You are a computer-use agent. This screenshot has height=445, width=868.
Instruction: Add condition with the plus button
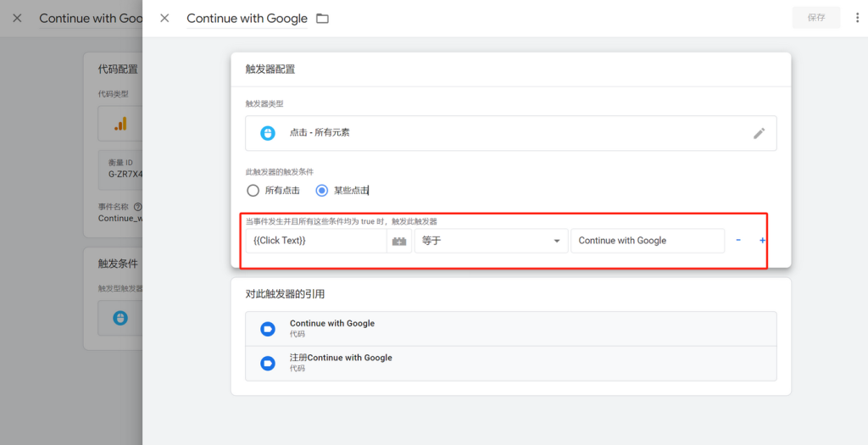click(762, 240)
